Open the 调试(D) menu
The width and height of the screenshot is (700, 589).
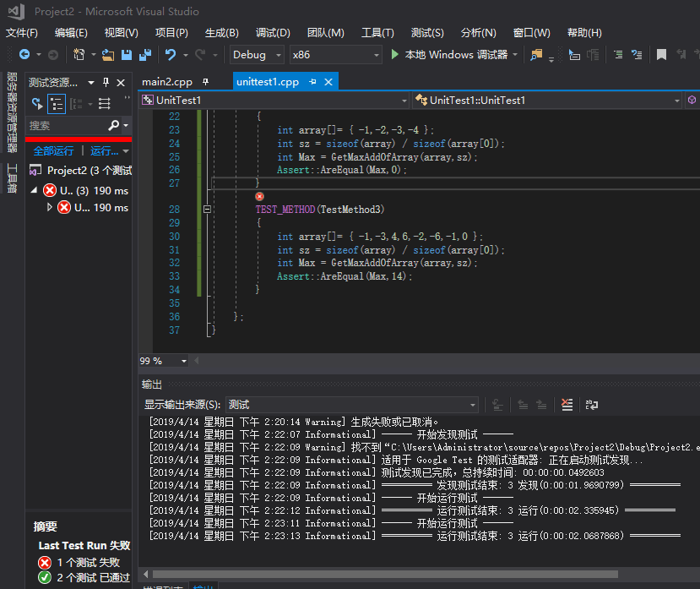(273, 33)
